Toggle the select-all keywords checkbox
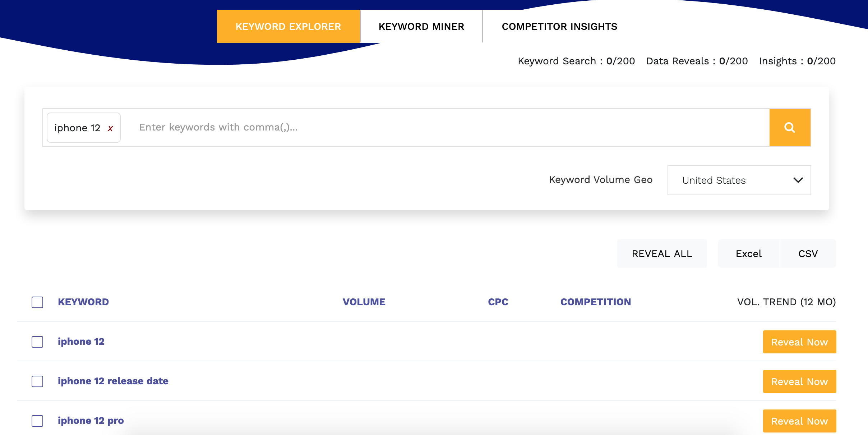Viewport: 868px width, 435px height. coord(37,302)
